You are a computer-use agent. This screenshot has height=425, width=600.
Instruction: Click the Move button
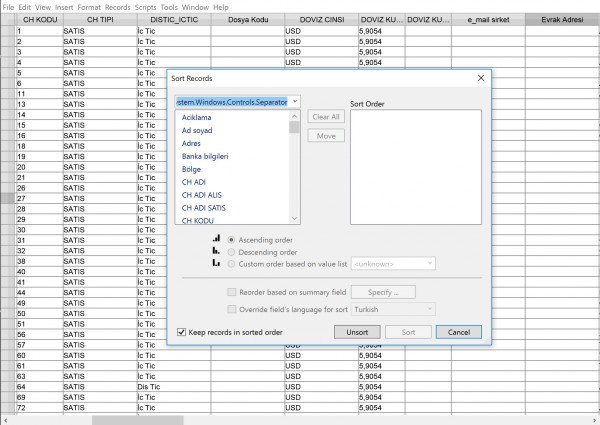point(326,136)
